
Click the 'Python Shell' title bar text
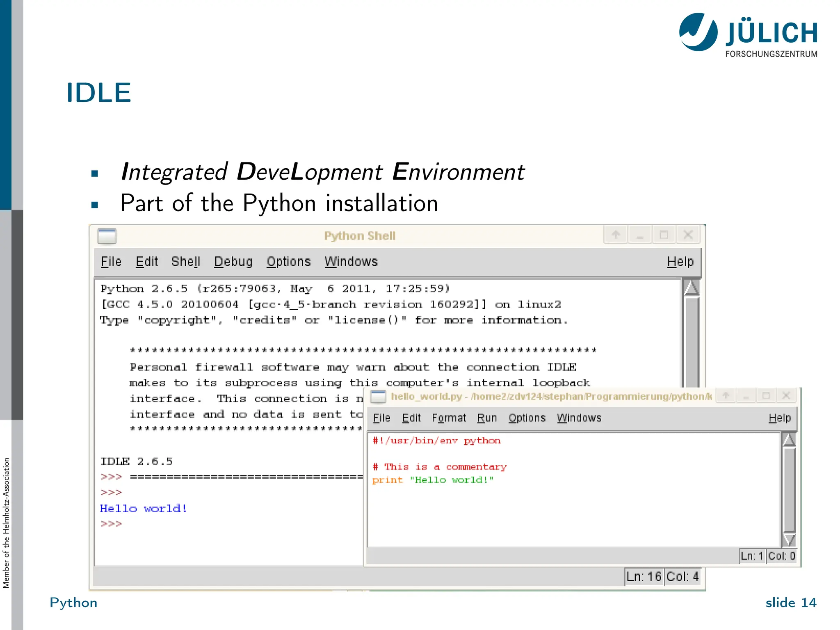pyautogui.click(x=360, y=236)
